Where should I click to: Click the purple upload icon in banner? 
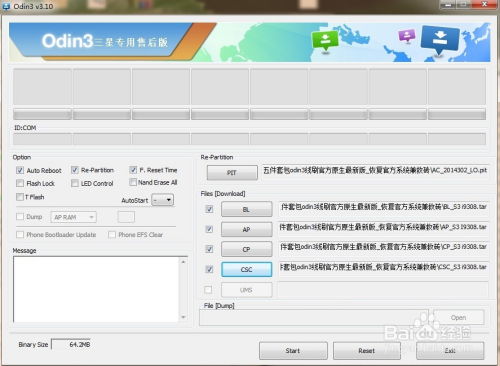click(407, 35)
